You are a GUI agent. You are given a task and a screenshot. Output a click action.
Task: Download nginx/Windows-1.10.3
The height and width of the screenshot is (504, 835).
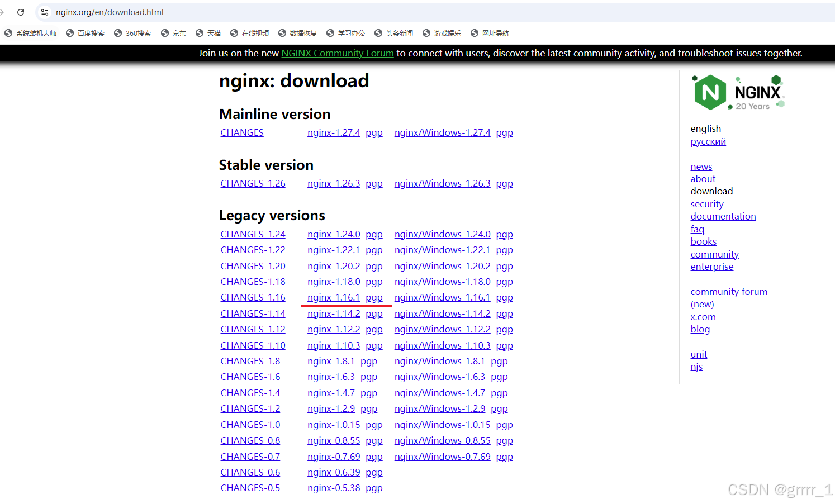click(442, 345)
